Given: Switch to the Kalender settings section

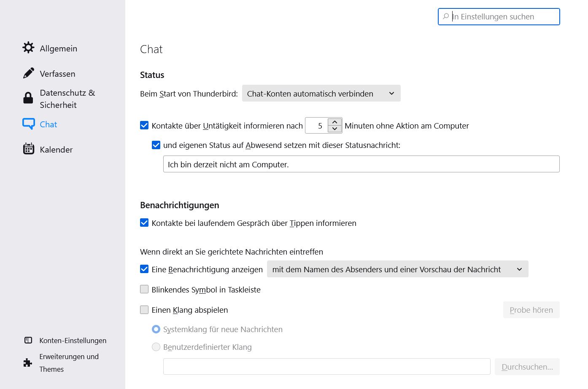Looking at the screenshot, I should [x=56, y=150].
